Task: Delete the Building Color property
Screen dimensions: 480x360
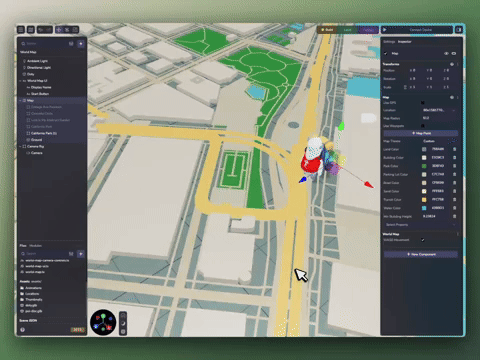Action: pos(454,157)
